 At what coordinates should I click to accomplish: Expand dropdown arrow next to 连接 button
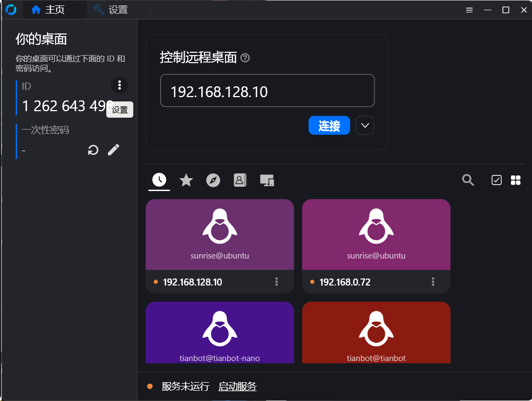[365, 126]
